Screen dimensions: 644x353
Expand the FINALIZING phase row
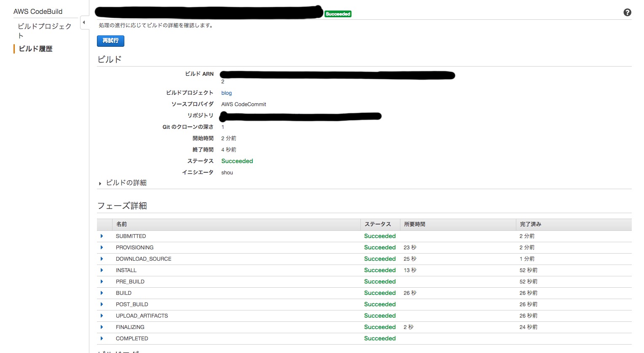[x=102, y=327]
